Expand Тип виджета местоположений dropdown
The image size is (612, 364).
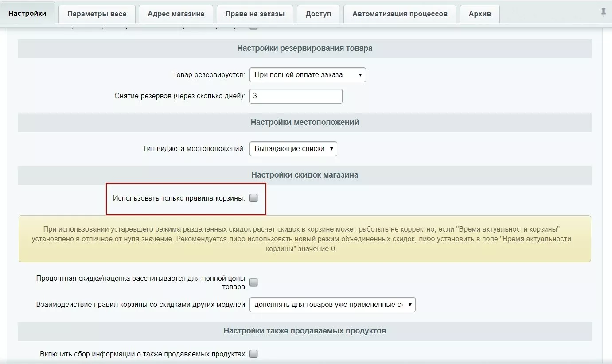(x=293, y=149)
